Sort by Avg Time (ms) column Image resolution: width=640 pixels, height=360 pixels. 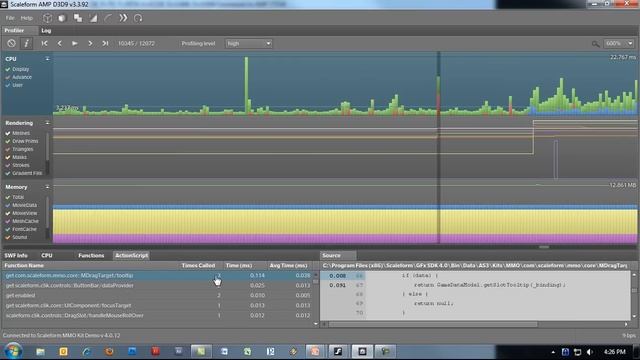pyautogui.click(x=289, y=266)
